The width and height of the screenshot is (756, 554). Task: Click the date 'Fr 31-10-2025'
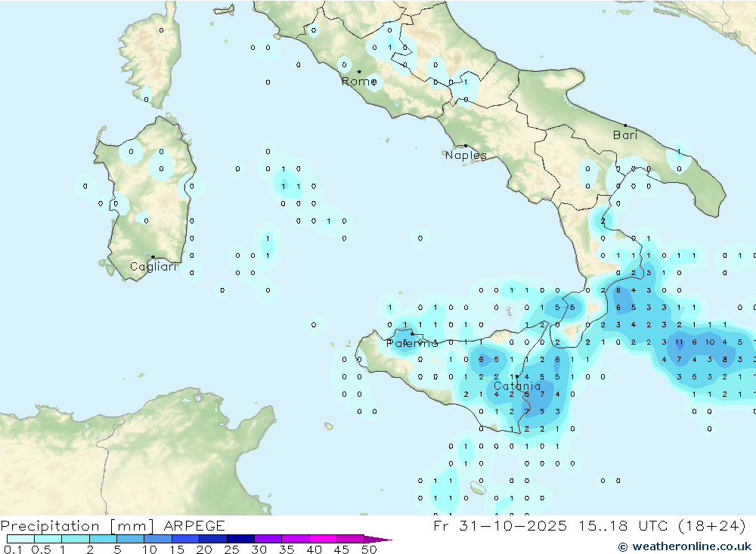(500, 525)
